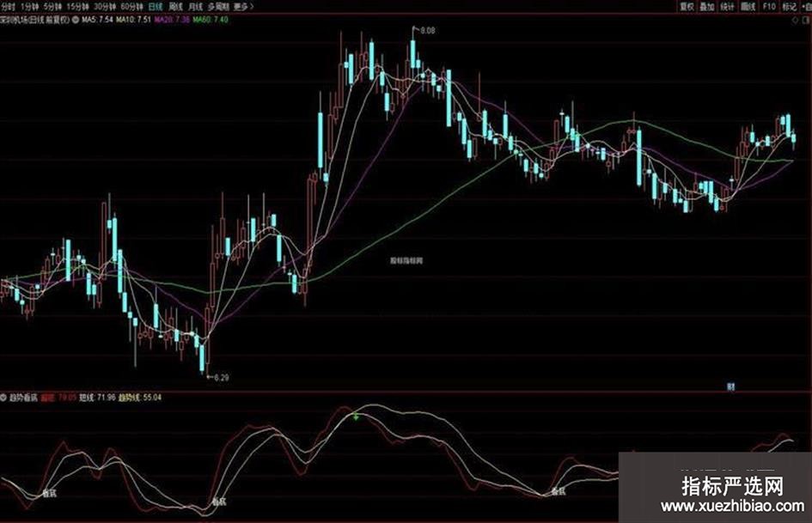The width and height of the screenshot is (812, 523).
Task: Click the blue 财 financial marker icon
Action: click(730, 386)
